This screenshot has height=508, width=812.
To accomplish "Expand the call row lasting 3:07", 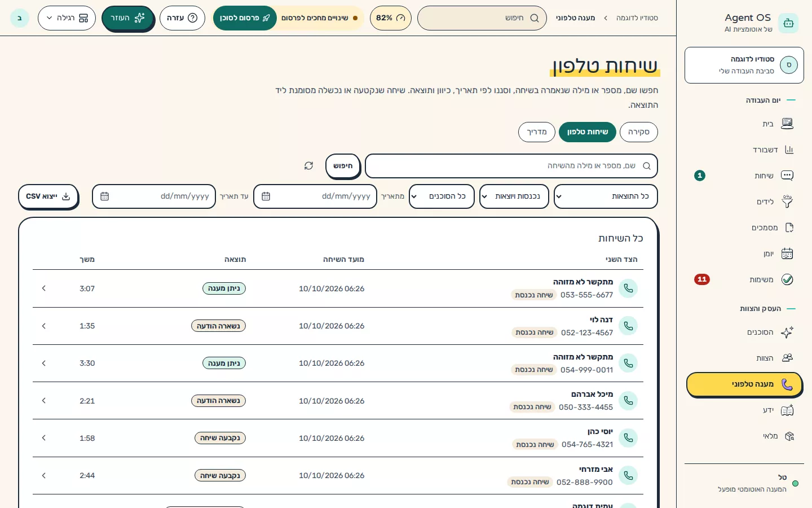I will point(44,288).
